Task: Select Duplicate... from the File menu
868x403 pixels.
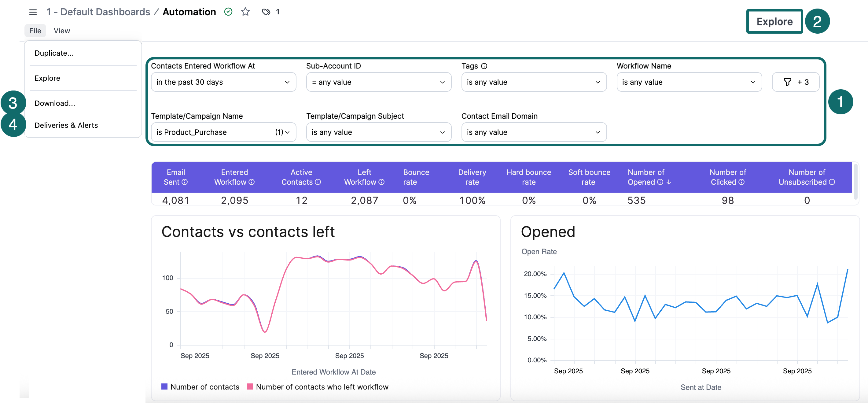Action: [x=54, y=53]
